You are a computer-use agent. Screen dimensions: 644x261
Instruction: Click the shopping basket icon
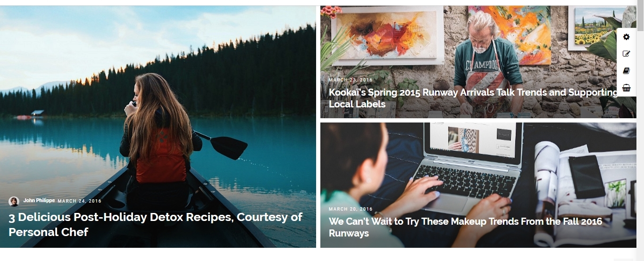click(x=626, y=88)
